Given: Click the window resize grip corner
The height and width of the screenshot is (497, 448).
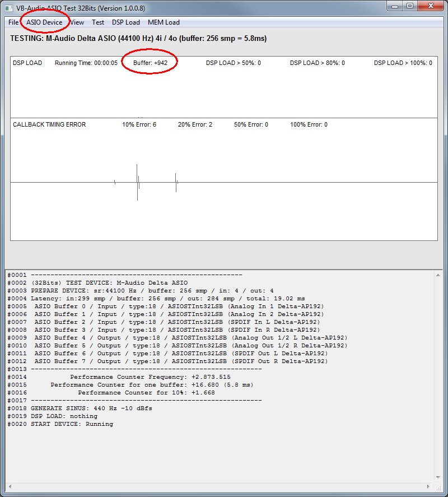Looking at the screenshot, I should click(439, 487).
